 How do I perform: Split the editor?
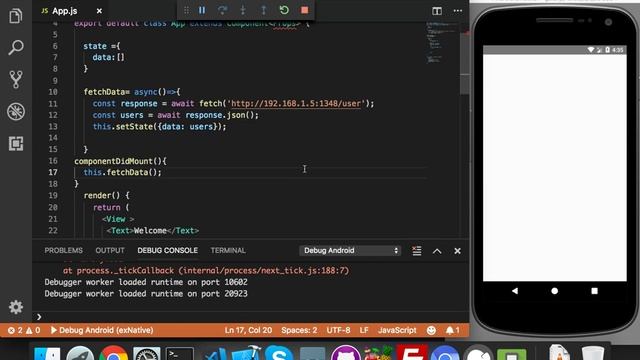437,11
